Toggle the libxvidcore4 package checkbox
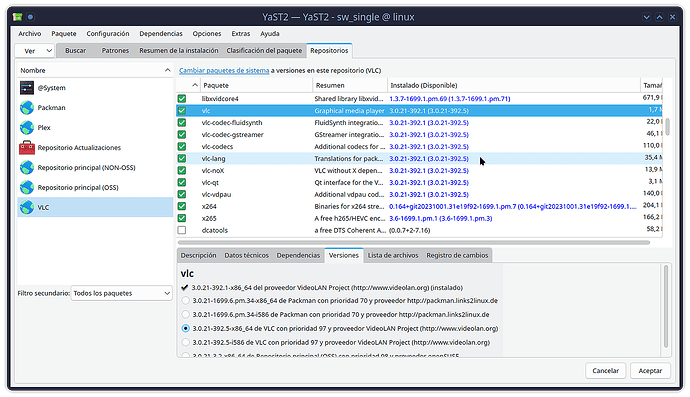 [182, 99]
